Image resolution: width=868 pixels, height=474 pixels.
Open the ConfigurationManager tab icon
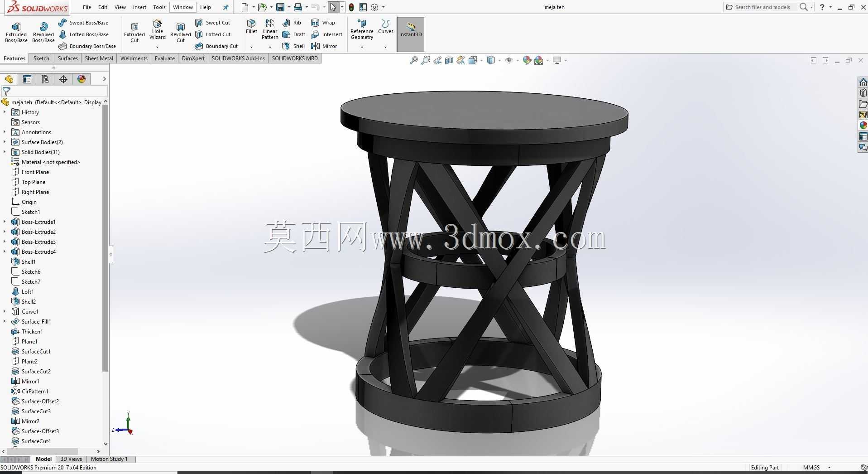[45, 79]
